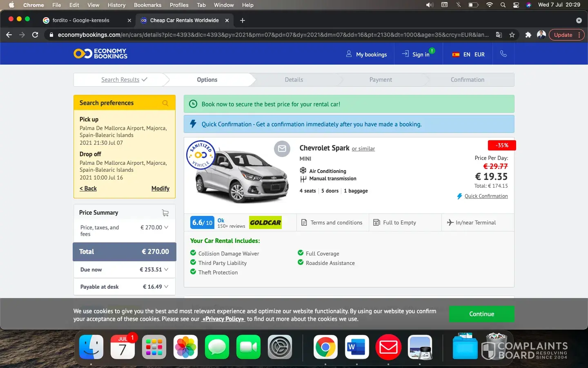
Task: Open Chrome extensions puzzle icon
Action: tap(528, 35)
